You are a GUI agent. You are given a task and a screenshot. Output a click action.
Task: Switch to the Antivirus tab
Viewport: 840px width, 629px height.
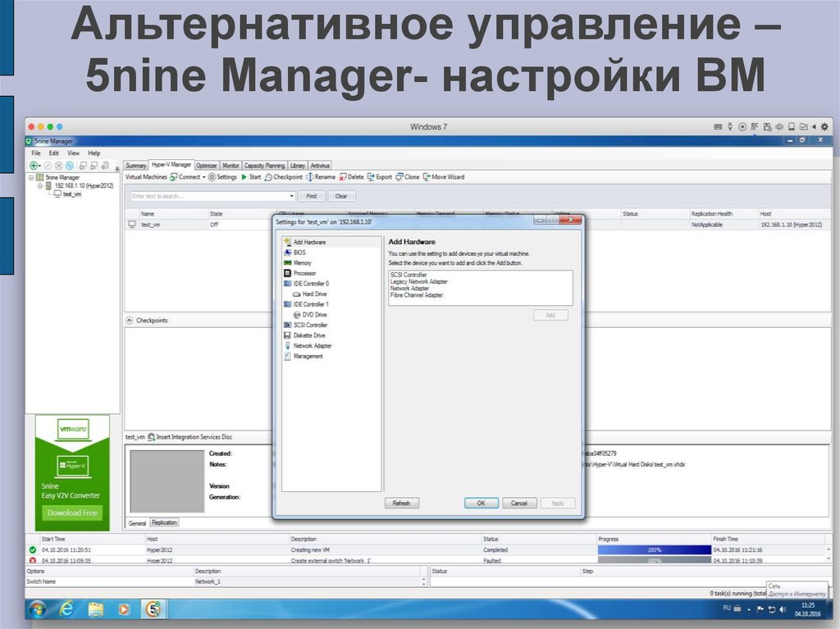(x=320, y=166)
